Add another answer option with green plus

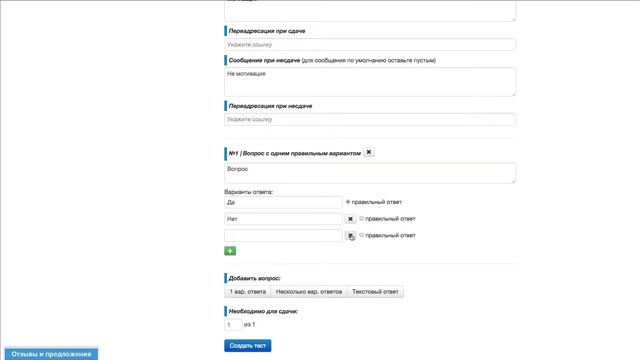coord(230,251)
